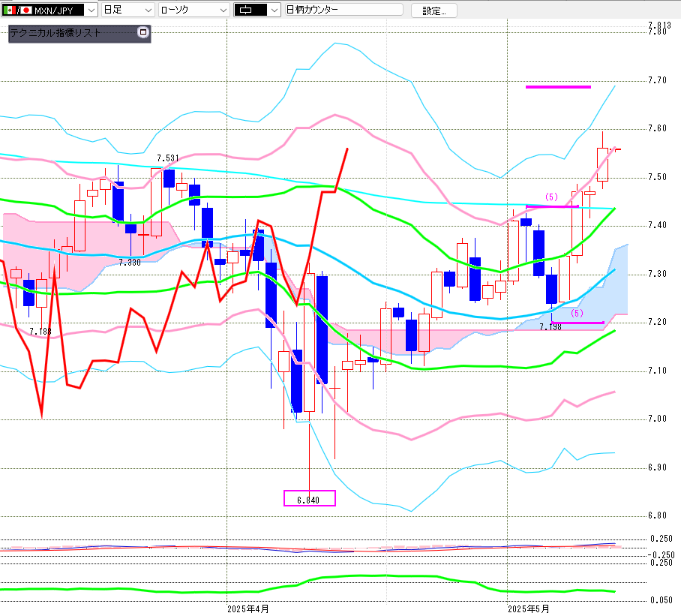Click the 7.188 price label at left
Screen dimensions: 681x616
tap(40, 332)
